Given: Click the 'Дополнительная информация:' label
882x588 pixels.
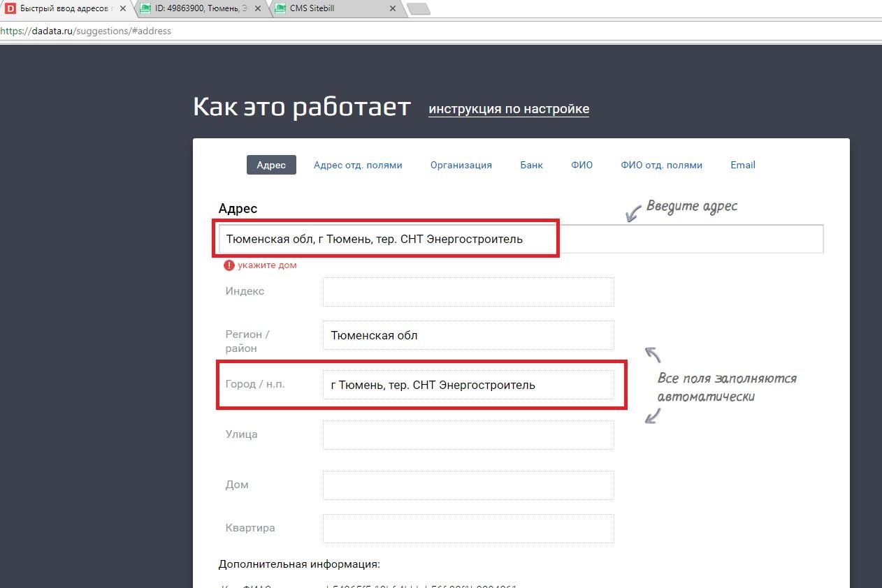Looking at the screenshot, I should pos(299,564).
